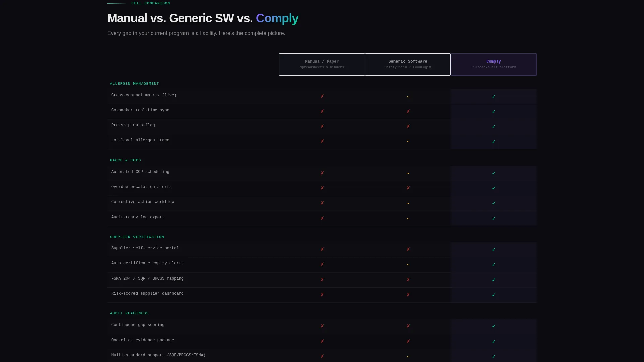The height and width of the screenshot is (362, 644).
Task: Click Generic Software cross for FSMA 204 mapping row
Action: [408, 280]
